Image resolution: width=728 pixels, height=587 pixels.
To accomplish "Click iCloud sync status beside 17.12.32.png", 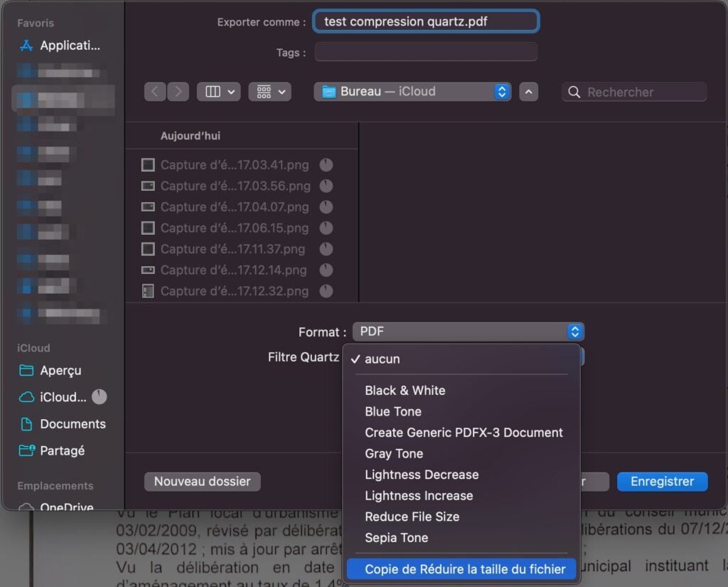I will point(326,291).
